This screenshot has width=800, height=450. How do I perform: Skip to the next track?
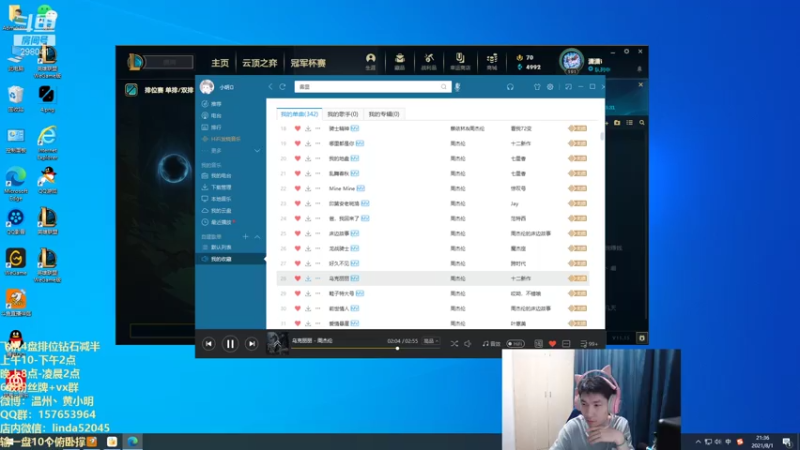pyautogui.click(x=252, y=344)
